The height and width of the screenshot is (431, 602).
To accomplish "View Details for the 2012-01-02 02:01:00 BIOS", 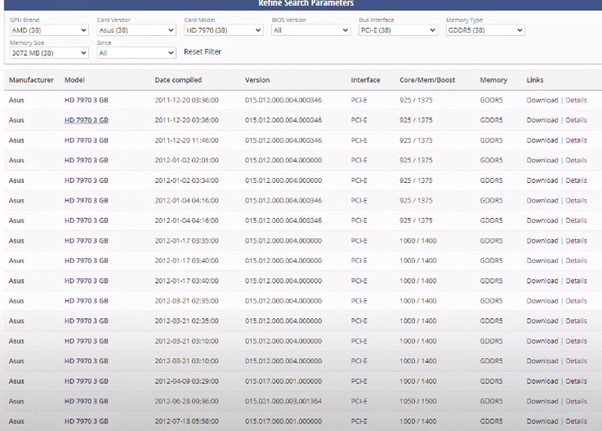I will tap(576, 160).
